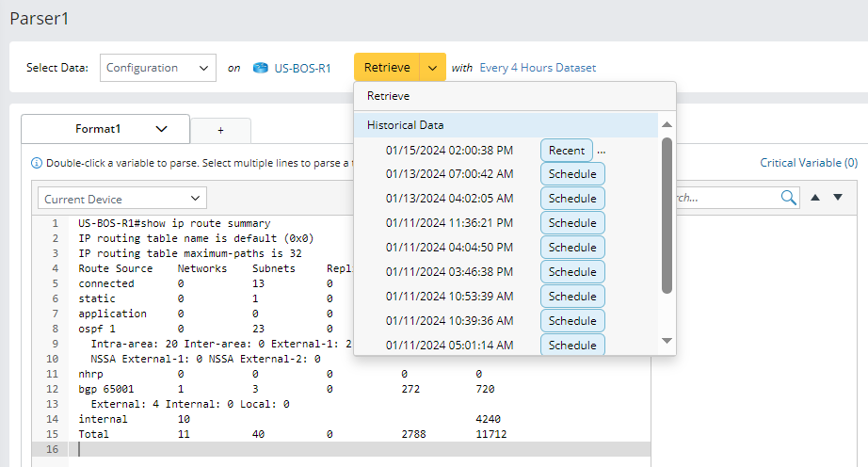The image size is (868, 467).
Task: Select the Recent tag for 01/15/2024 data
Action: click(x=566, y=150)
